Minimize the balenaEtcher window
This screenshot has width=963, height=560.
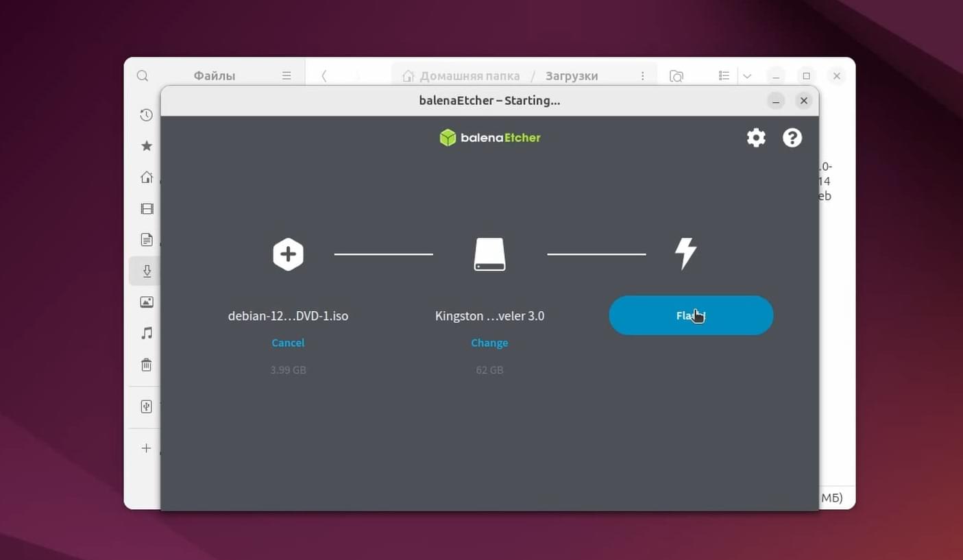tap(776, 101)
